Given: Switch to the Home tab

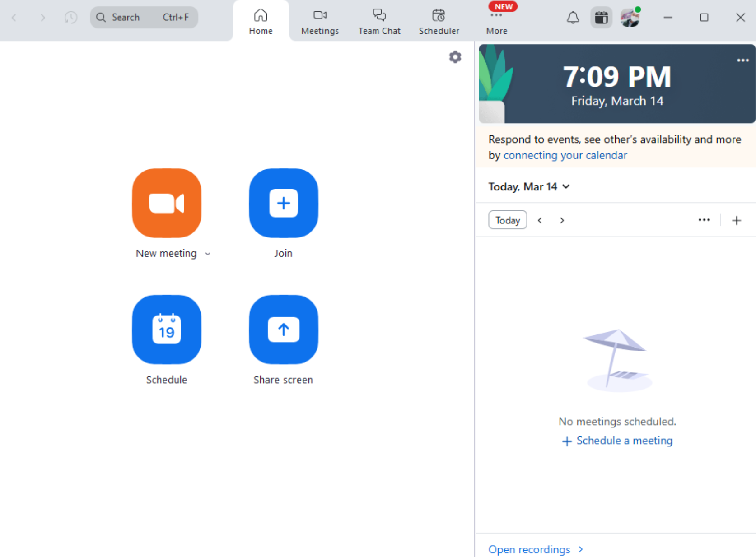Looking at the screenshot, I should (261, 21).
